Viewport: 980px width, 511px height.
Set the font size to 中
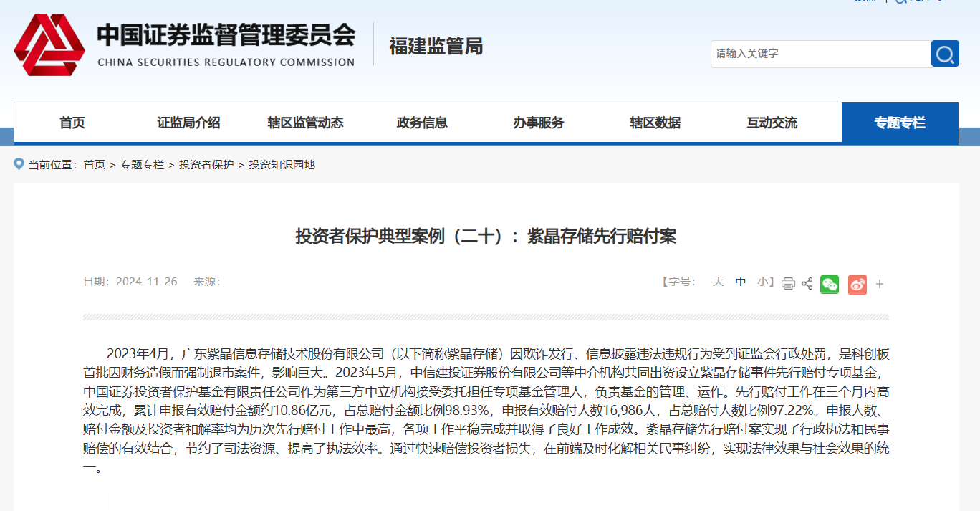741,282
